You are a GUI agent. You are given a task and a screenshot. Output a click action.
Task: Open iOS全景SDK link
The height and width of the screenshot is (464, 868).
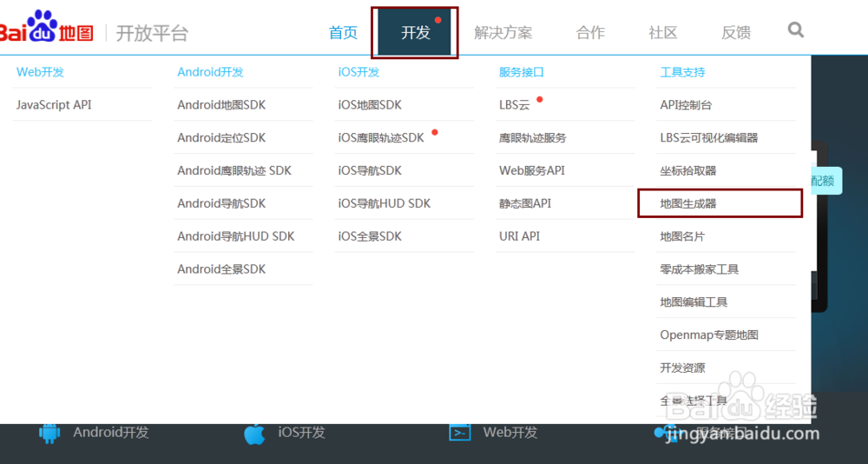[370, 236]
